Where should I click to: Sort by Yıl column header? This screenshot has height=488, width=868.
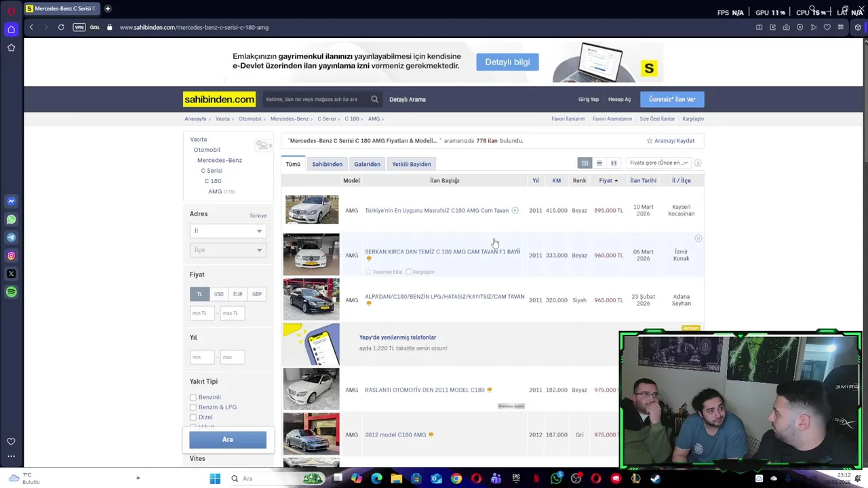point(536,180)
